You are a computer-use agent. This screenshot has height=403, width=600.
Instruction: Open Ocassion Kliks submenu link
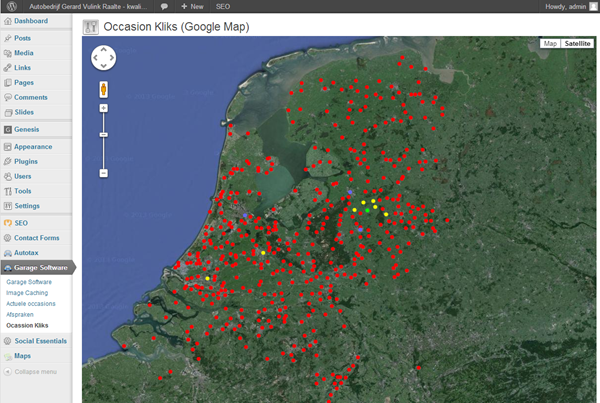point(27,326)
